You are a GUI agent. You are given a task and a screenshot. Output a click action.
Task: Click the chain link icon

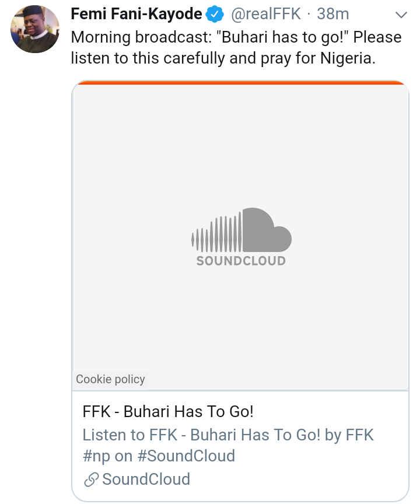(91, 480)
